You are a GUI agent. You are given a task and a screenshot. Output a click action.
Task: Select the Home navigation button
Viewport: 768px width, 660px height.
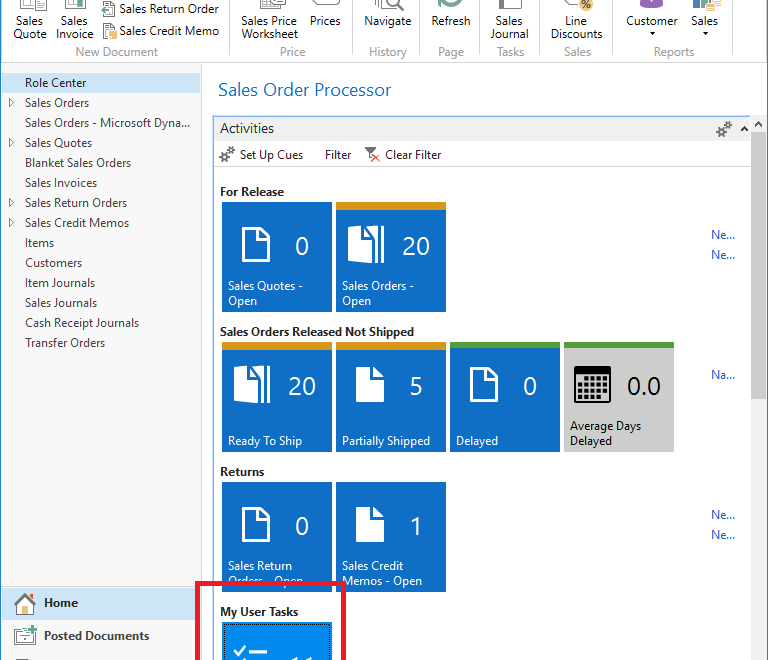tap(99, 603)
